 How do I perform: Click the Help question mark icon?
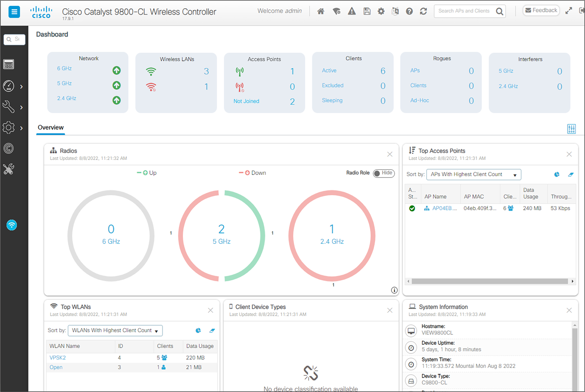tap(409, 11)
